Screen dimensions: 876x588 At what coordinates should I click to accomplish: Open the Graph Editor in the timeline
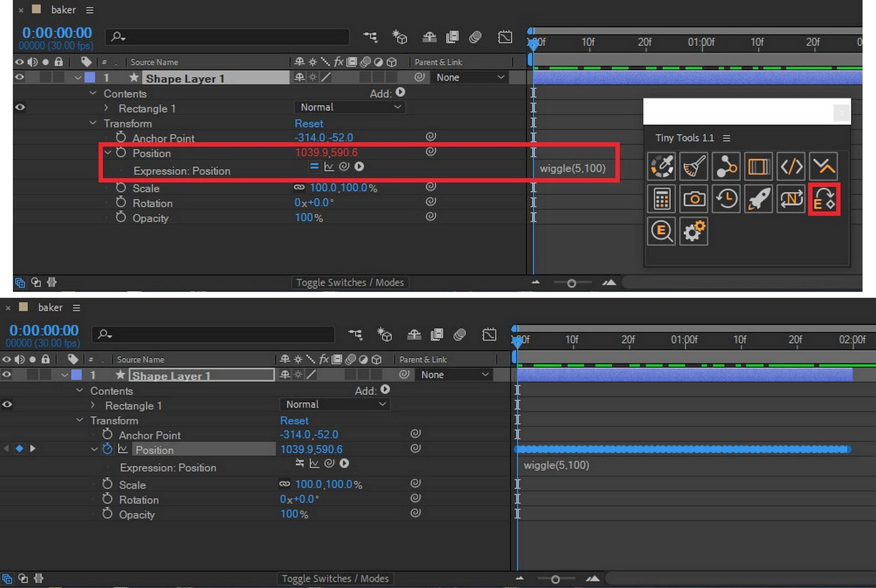click(x=505, y=36)
